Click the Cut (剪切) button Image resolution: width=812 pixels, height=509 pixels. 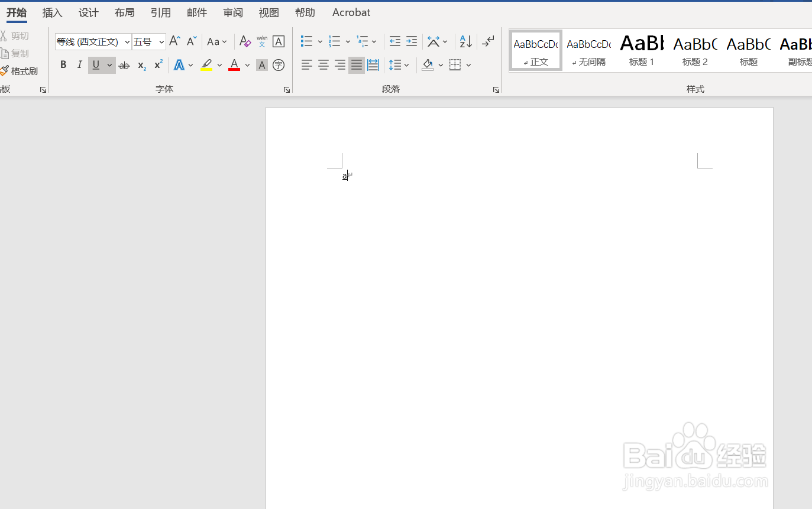(14, 36)
